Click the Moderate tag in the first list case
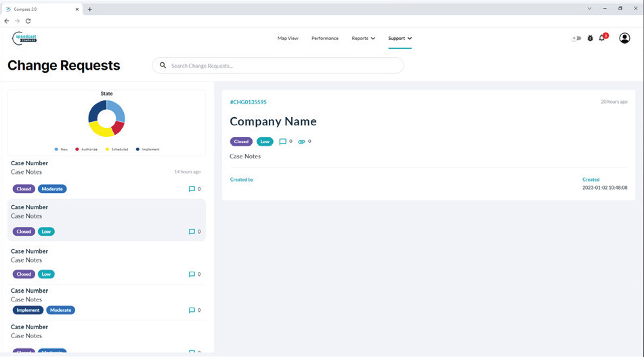 (52, 189)
